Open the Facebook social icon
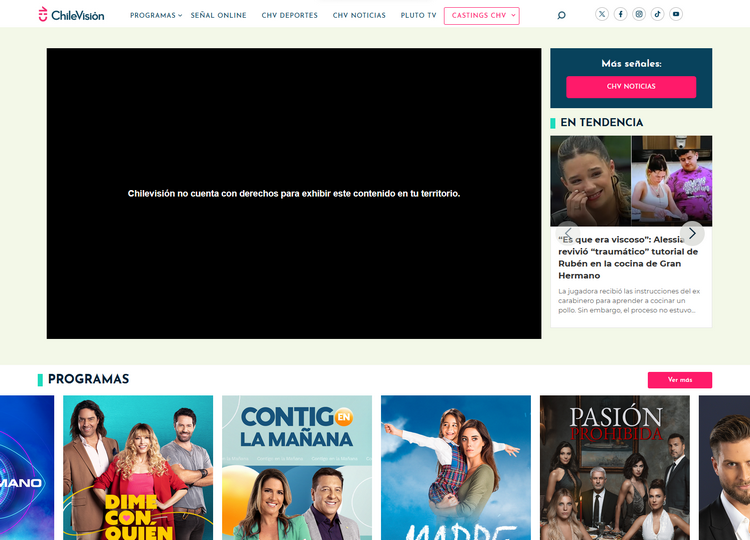This screenshot has height=540, width=750. click(620, 14)
